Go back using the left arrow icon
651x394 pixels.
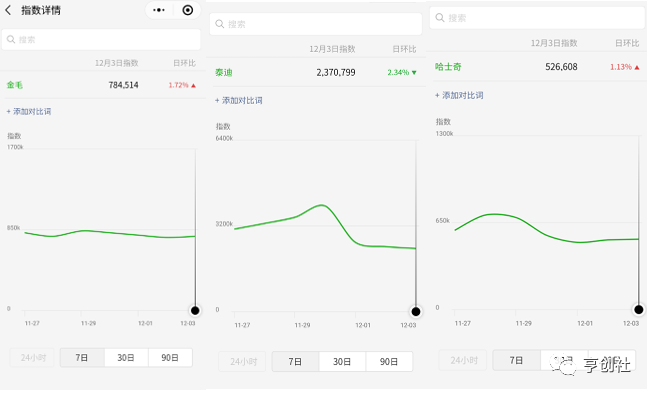pyautogui.click(x=8, y=10)
